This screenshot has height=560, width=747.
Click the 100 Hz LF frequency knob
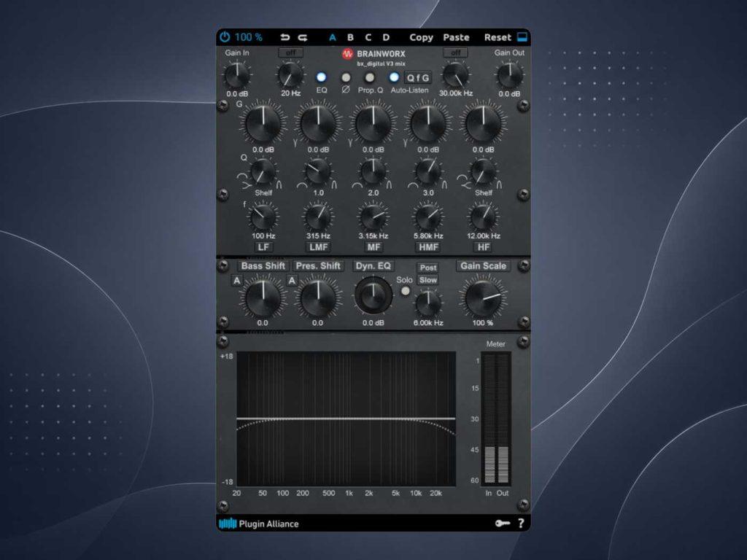coord(263,217)
